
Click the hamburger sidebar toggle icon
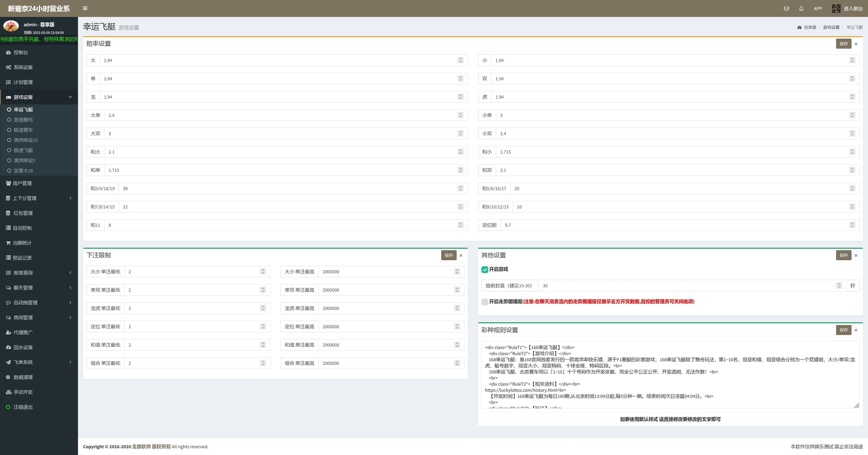coord(85,8)
